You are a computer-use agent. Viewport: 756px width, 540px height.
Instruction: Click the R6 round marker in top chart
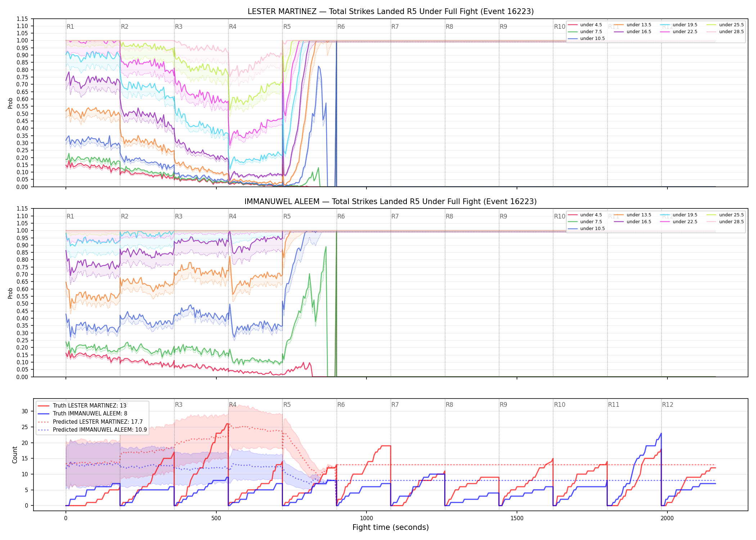(x=341, y=27)
